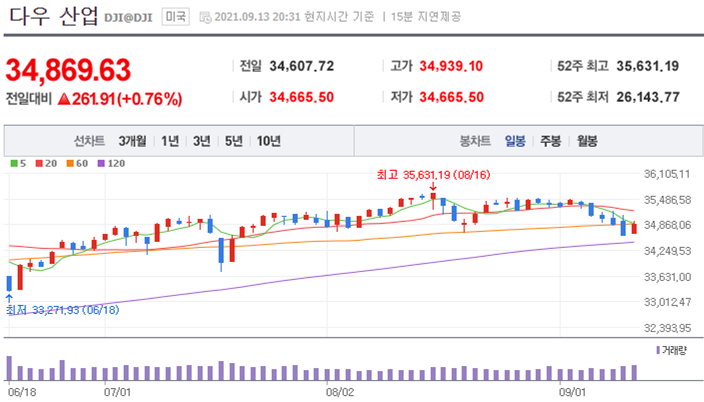
Task: Click the DJI@DJI ticker symbol
Action: [x=128, y=18]
